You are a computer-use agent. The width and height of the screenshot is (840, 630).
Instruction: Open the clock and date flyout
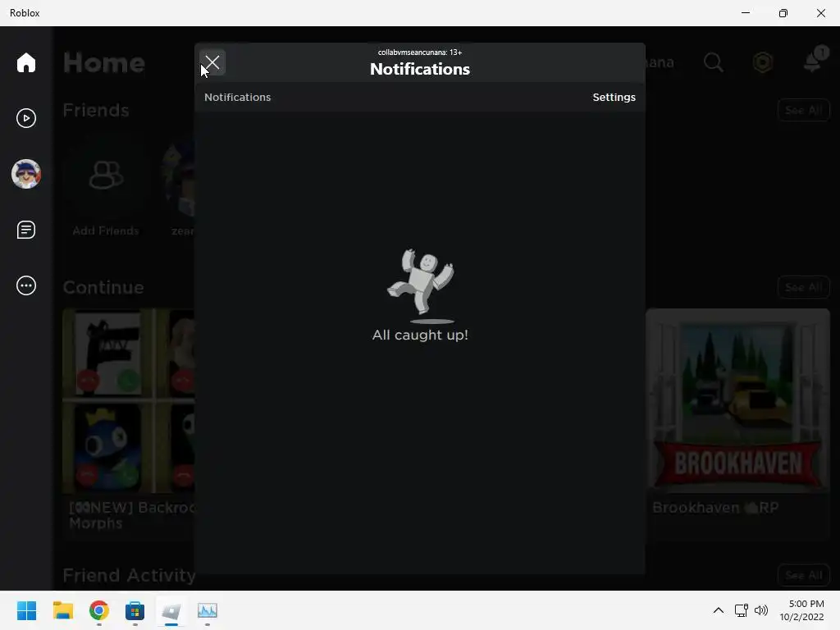point(801,610)
